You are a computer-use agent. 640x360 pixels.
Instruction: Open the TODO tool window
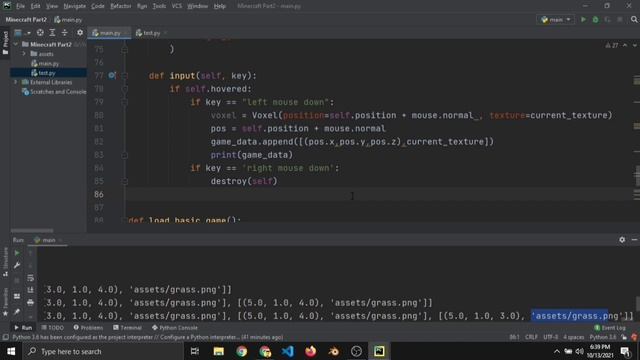[53, 328]
